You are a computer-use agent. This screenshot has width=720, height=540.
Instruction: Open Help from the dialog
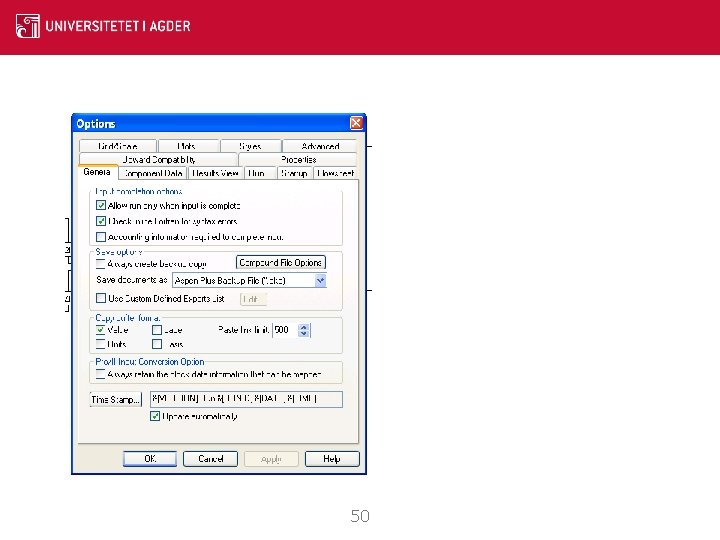tap(332, 459)
